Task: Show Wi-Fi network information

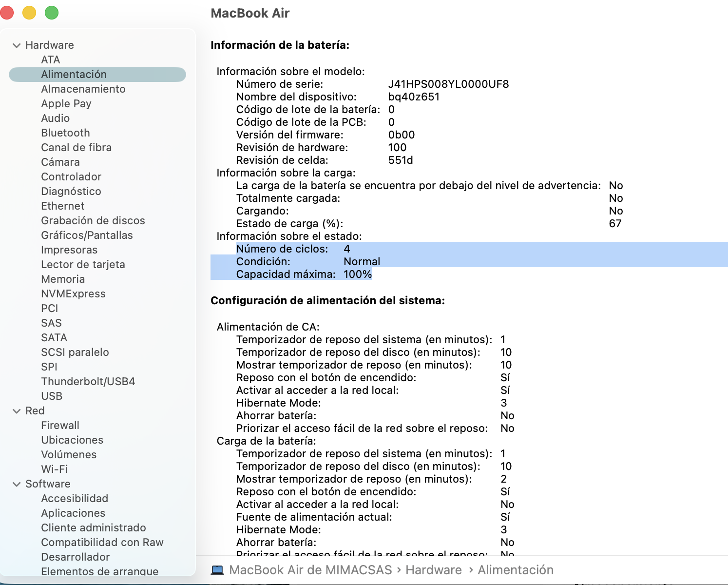Action: [x=55, y=469]
